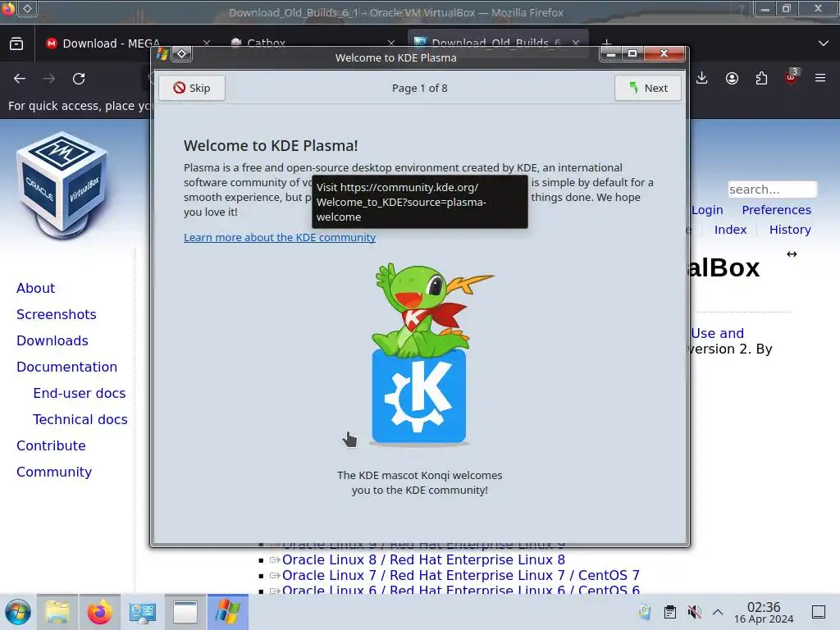Click the pin button in welcome window titlebar
Image resolution: width=840 pixels, height=630 pixels.
[x=182, y=53]
